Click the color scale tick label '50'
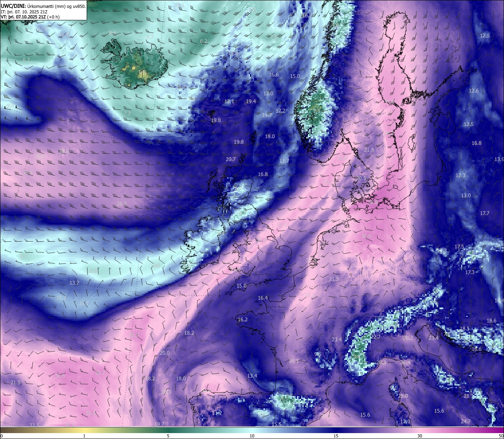This screenshot has height=439, width=504. tap(501, 436)
